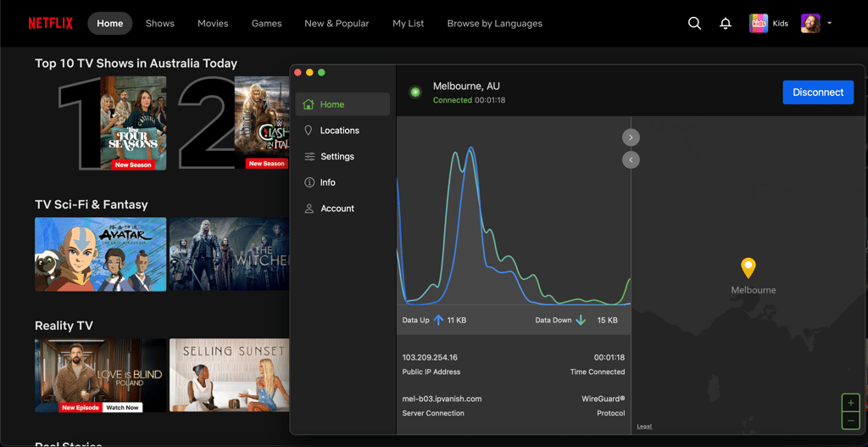This screenshot has width=868, height=447.
Task: Click the Data Down arrow icon
Action: (x=581, y=320)
